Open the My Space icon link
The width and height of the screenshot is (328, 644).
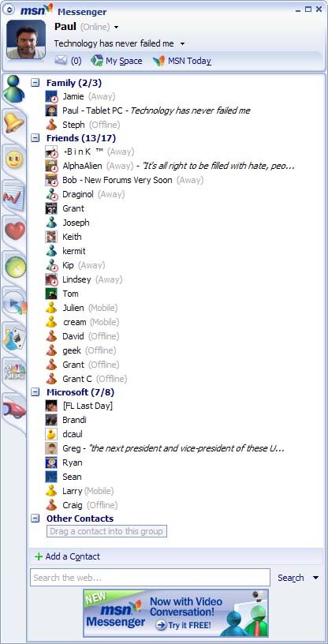pos(97,61)
